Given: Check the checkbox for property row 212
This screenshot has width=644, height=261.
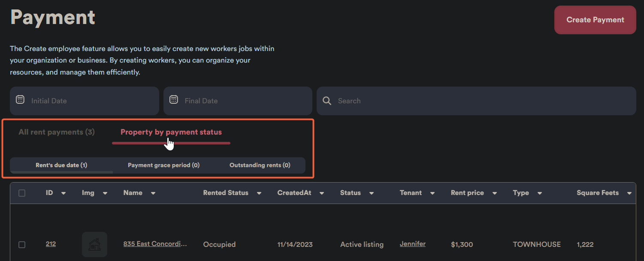Looking at the screenshot, I should click(x=22, y=244).
